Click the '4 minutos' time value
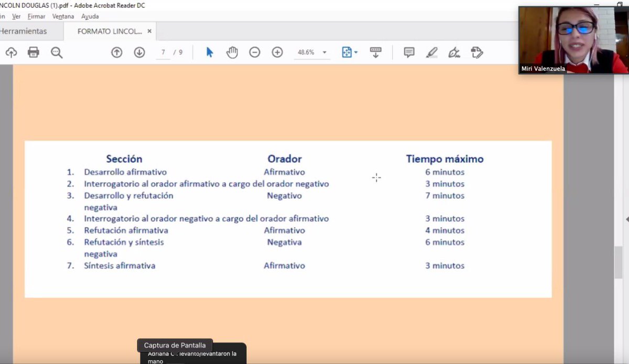Screen dimensions: 629x364 (445, 230)
